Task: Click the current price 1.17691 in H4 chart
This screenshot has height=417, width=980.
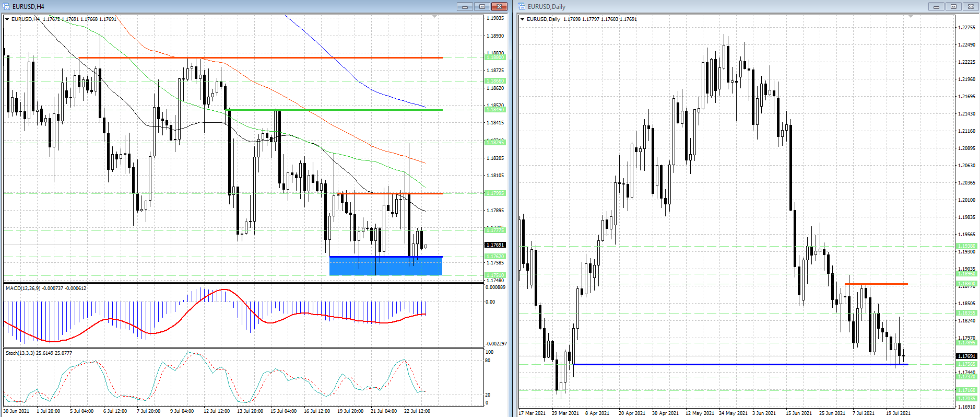Action: [x=495, y=245]
